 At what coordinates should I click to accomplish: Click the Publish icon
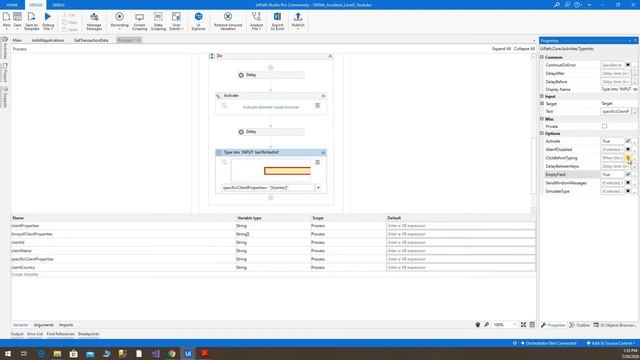(298, 17)
